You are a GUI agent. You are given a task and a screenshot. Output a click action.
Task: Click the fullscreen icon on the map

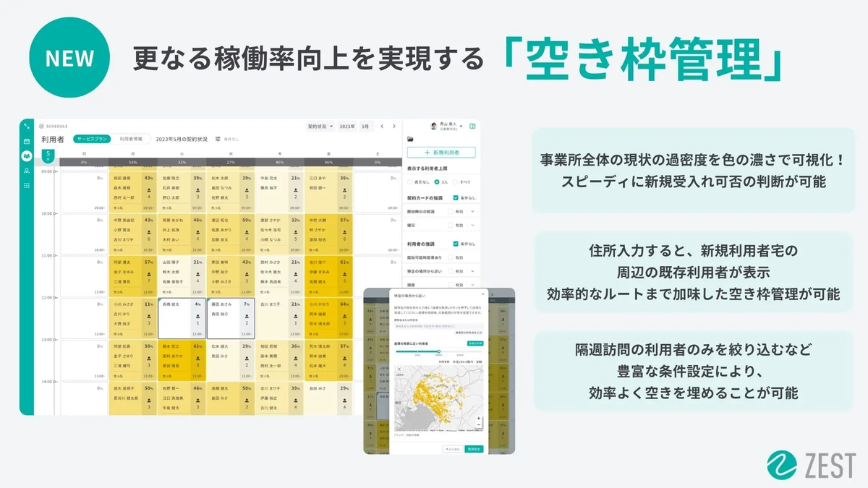pos(399,369)
